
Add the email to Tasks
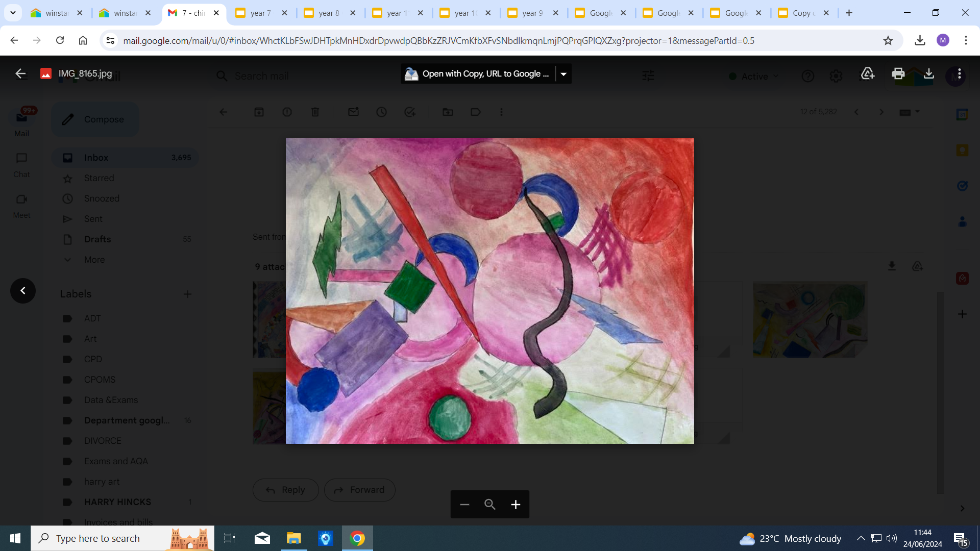(x=409, y=112)
